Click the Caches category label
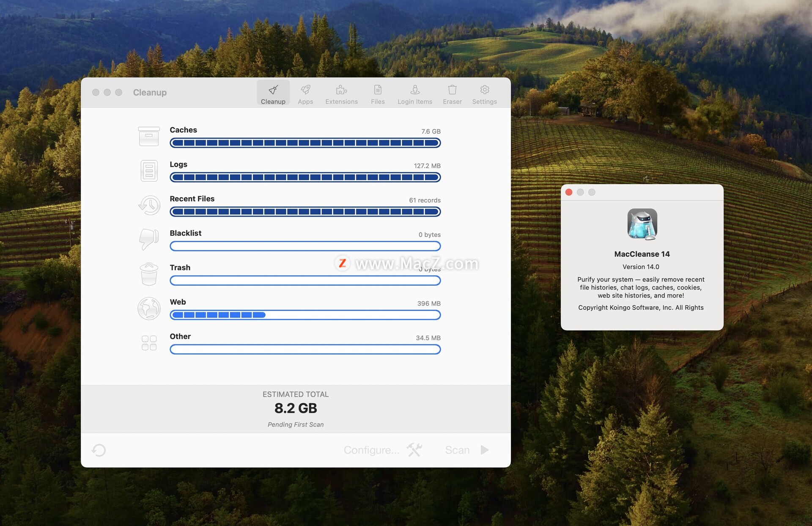 point(183,130)
